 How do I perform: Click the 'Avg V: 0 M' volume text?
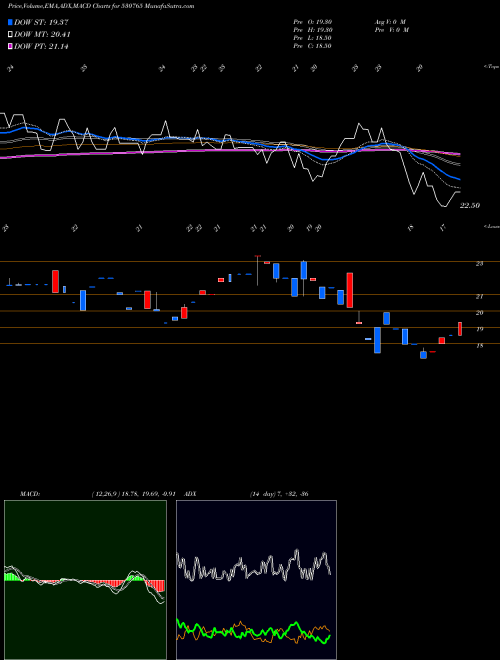[390, 22]
